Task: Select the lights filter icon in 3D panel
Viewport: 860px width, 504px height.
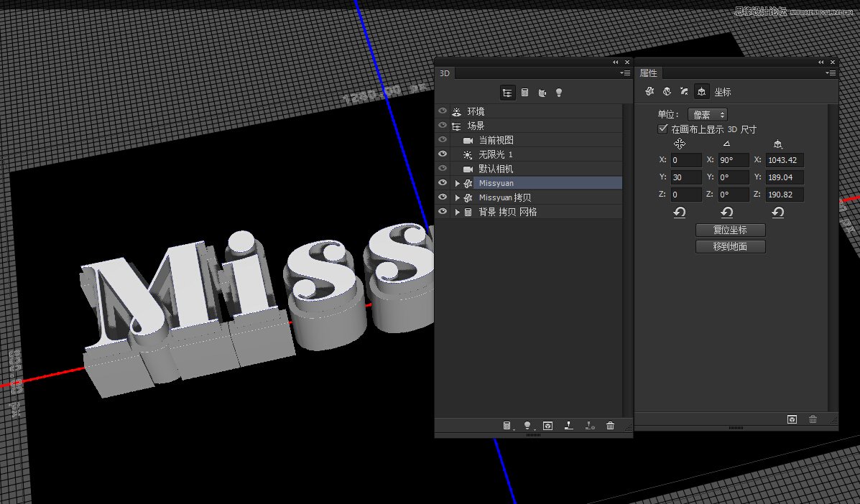Action: tap(560, 92)
